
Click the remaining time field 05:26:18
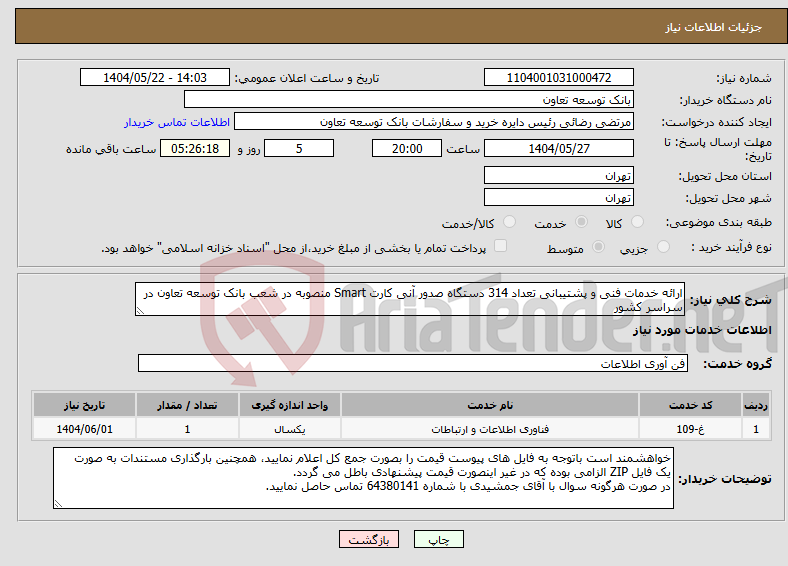pos(195,148)
